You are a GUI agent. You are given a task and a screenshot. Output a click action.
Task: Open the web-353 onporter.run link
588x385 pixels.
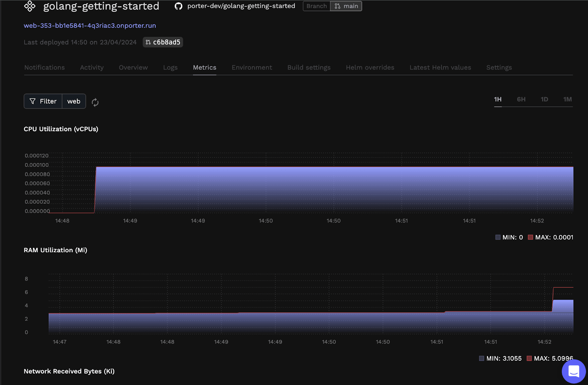click(x=90, y=26)
